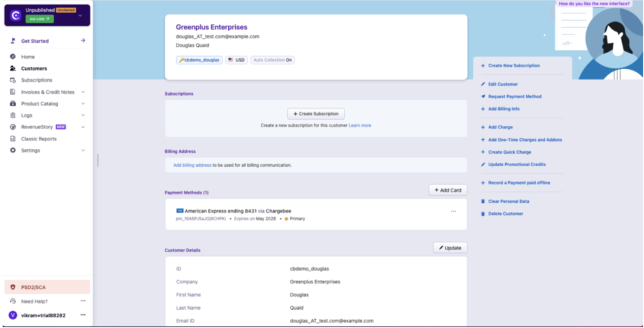
Task: Click the Need Help headset icon
Action: tap(13, 302)
